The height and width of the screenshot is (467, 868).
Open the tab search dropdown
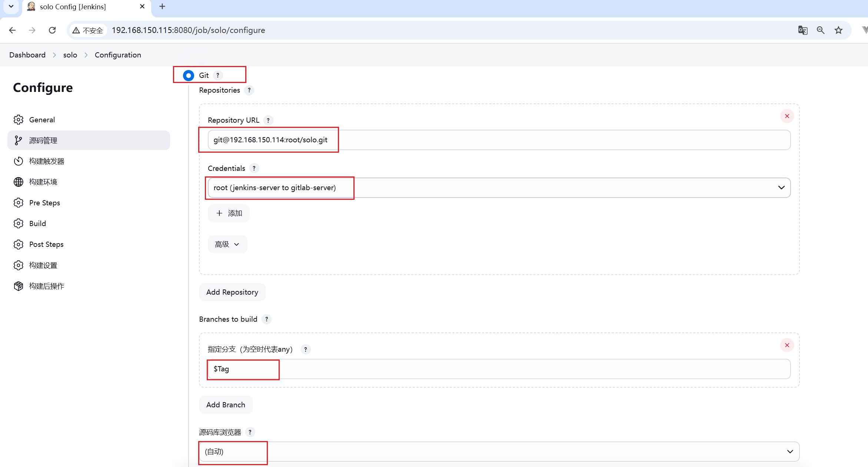(11, 7)
